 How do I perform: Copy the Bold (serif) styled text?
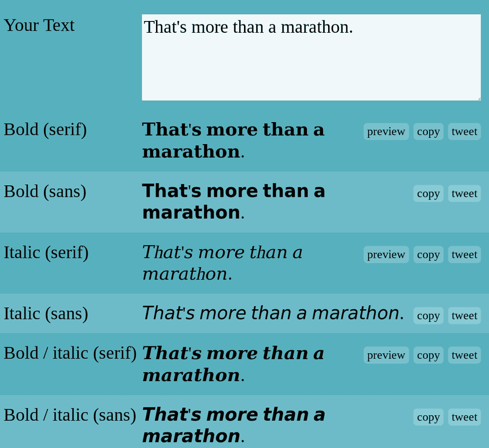(428, 131)
